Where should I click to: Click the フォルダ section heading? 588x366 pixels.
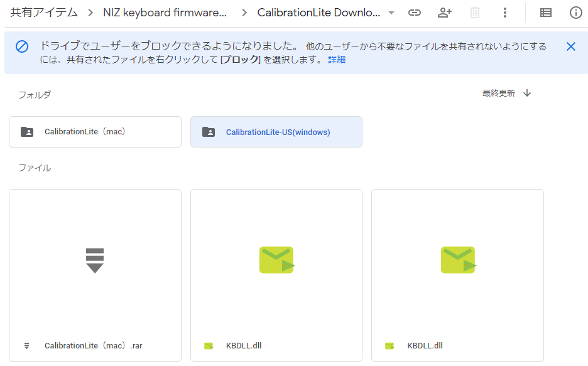click(x=35, y=95)
